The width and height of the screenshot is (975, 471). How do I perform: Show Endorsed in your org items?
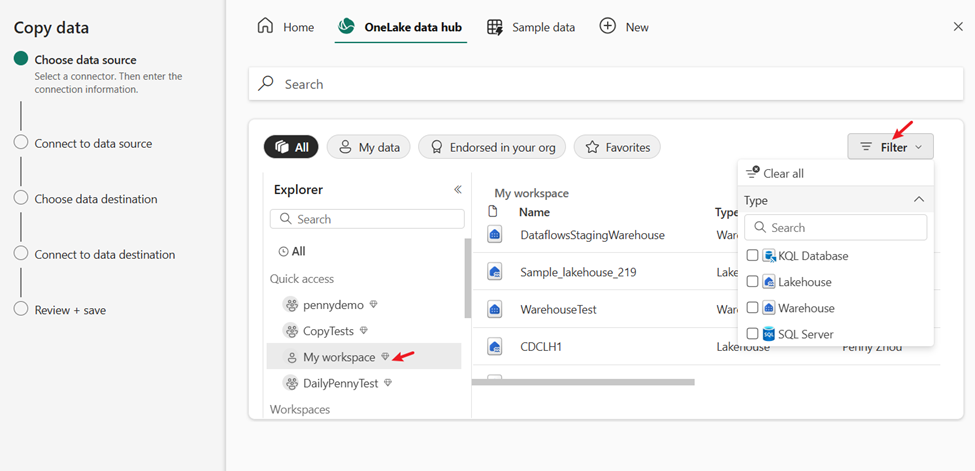(491, 147)
